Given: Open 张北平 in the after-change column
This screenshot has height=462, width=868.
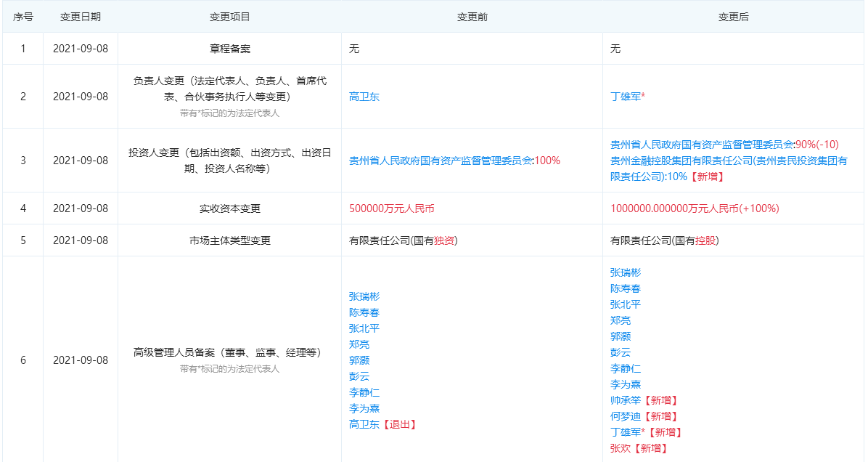Looking at the screenshot, I should pyautogui.click(x=625, y=304).
